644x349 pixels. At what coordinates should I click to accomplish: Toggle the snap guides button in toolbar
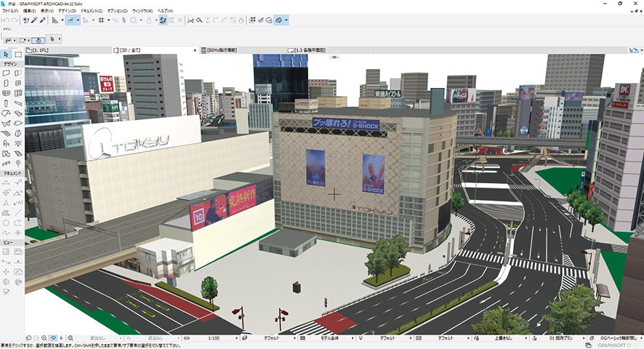click(71, 20)
